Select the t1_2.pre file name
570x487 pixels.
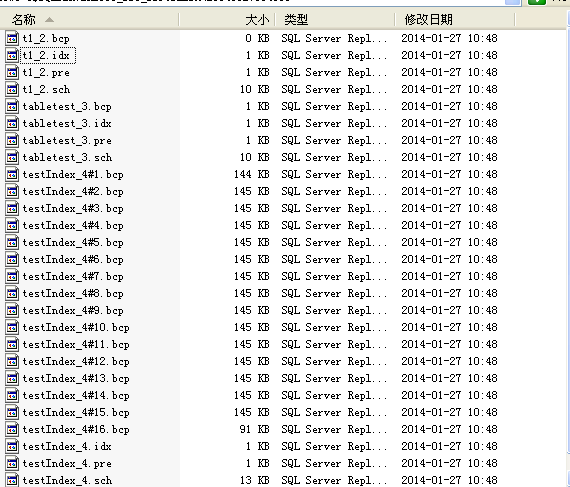click(46, 72)
